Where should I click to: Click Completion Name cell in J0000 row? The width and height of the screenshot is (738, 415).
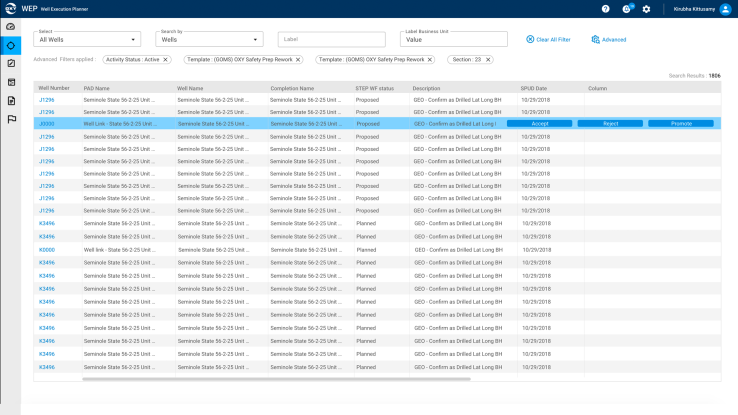click(x=306, y=124)
